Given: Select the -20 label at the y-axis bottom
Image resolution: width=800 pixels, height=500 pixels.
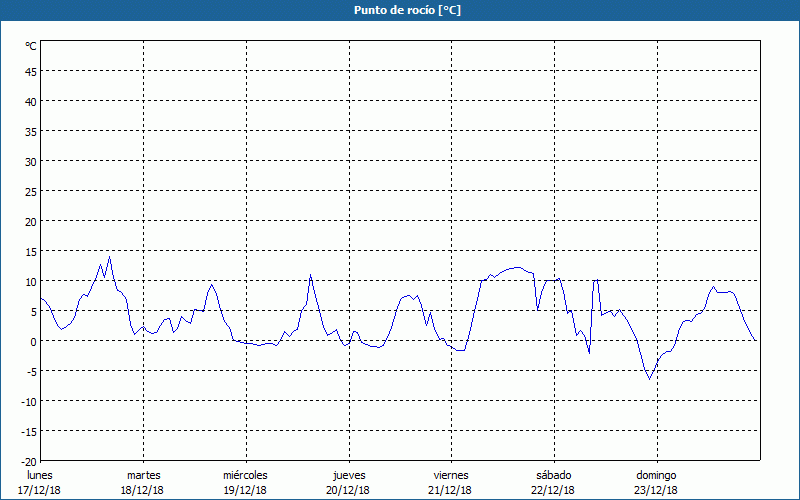Looking at the screenshot, I should [x=29, y=461].
